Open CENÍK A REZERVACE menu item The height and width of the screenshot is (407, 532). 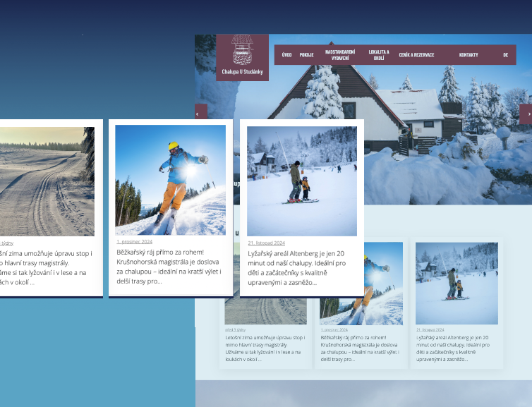point(416,54)
